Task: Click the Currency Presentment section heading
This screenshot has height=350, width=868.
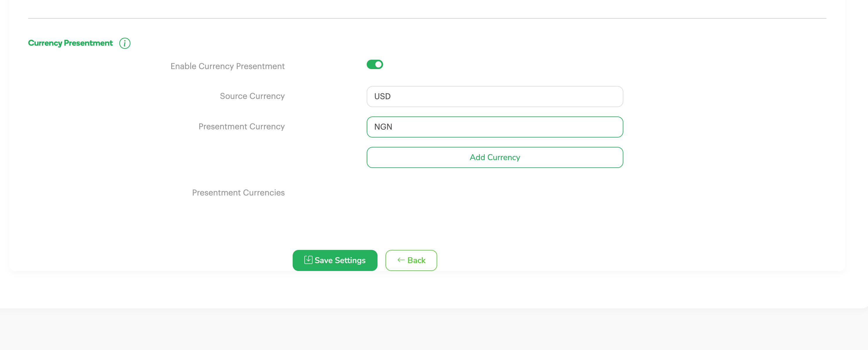Action: coord(70,43)
